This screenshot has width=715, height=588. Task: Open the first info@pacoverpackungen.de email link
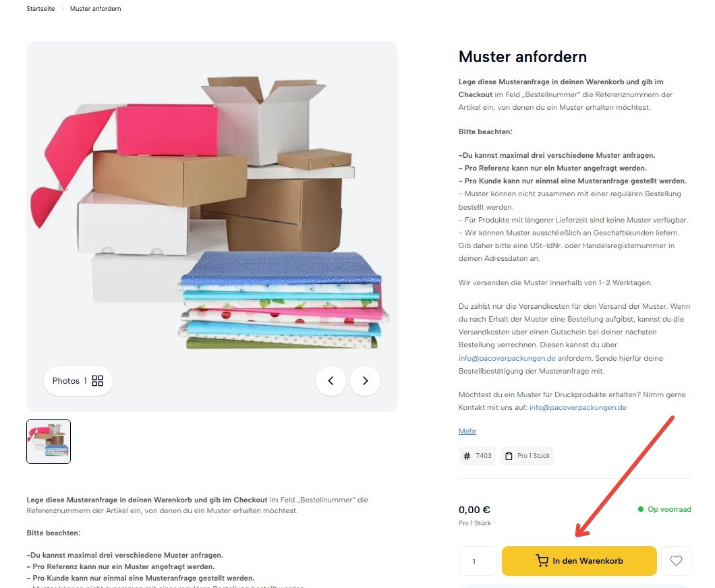[x=507, y=358]
